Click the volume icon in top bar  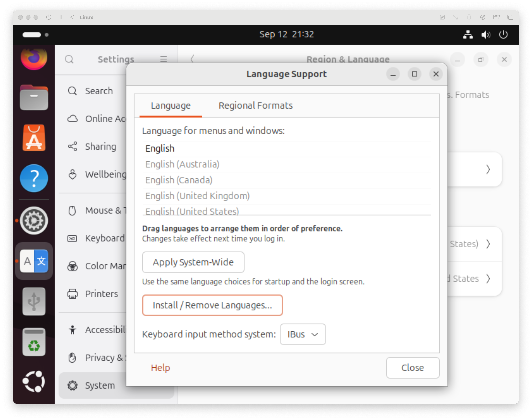[486, 35]
